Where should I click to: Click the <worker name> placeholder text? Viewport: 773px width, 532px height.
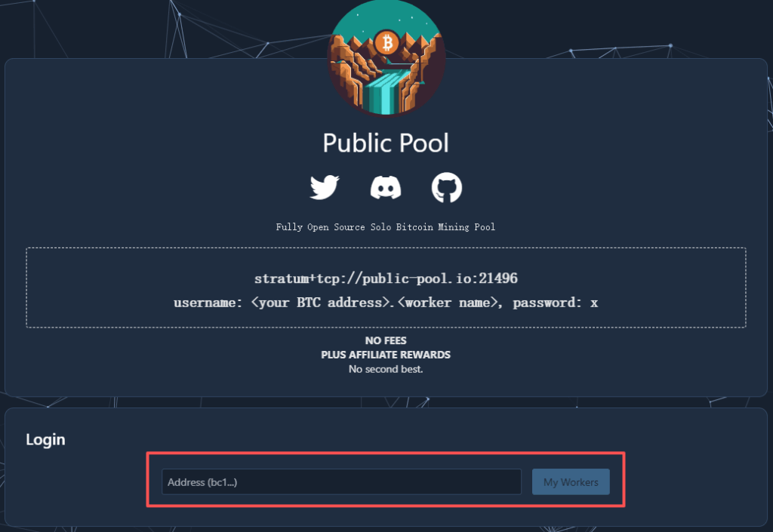(447, 303)
